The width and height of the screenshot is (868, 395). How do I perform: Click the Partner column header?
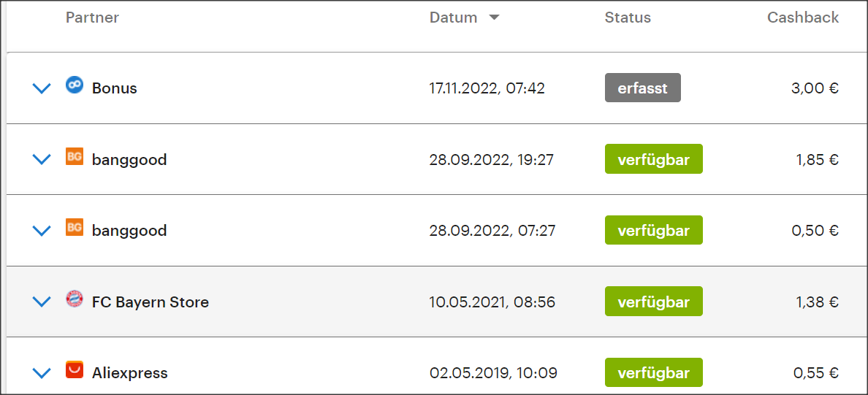click(x=93, y=18)
